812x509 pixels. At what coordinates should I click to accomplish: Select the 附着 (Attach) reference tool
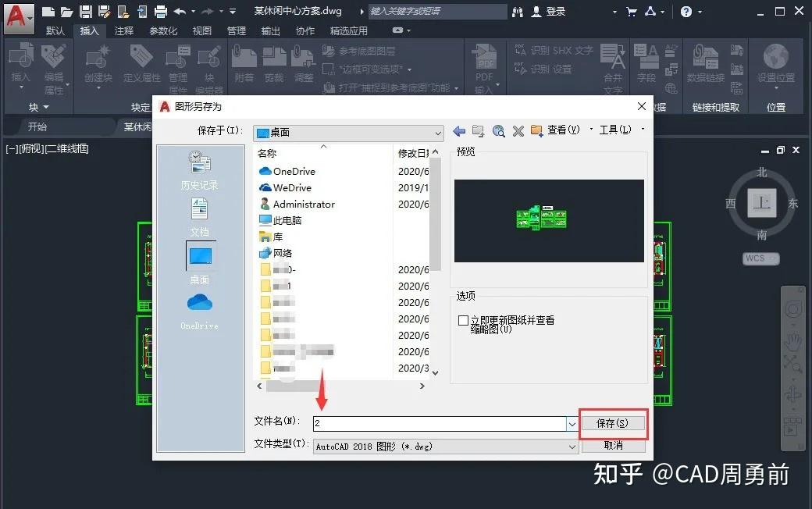(x=243, y=59)
